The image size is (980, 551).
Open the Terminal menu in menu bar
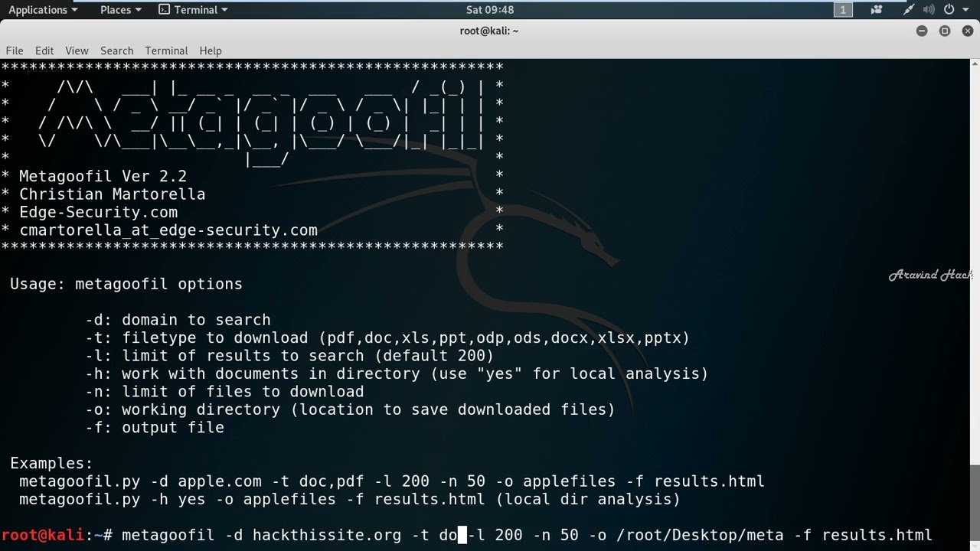pyautogui.click(x=166, y=51)
